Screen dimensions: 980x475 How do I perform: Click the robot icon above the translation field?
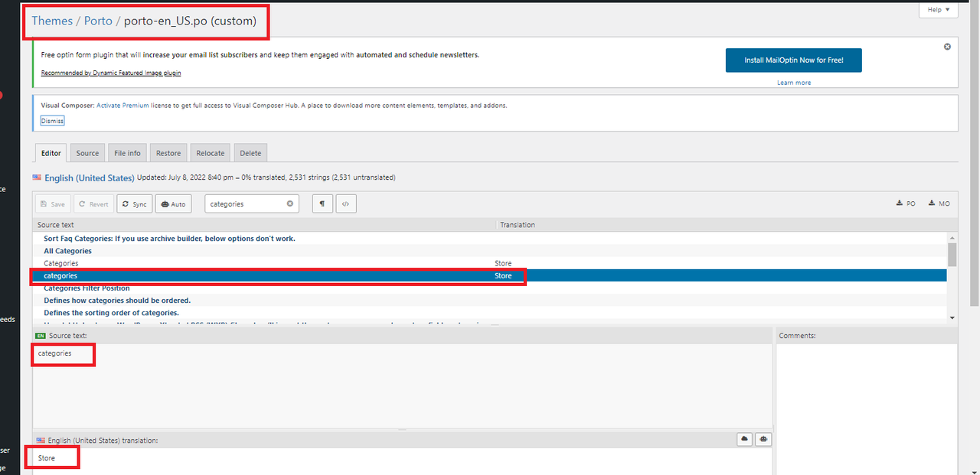click(x=763, y=439)
